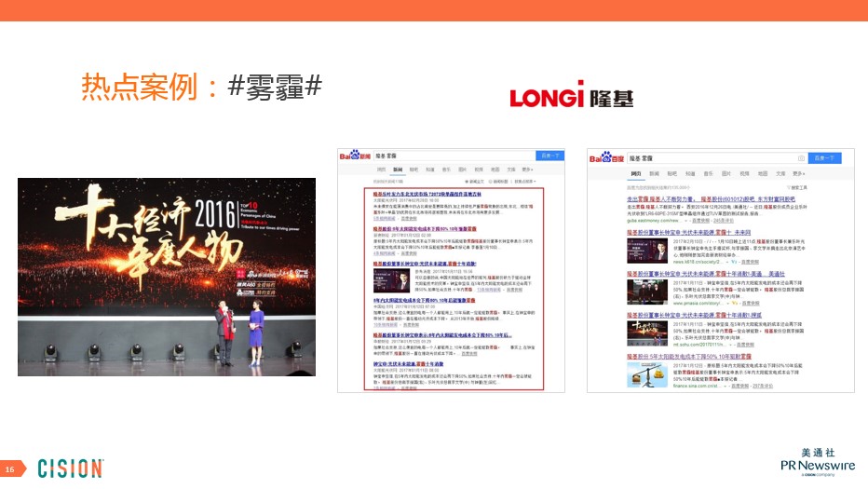Open 文库 tab in right Baidu screenshot
The image size is (868, 489).
point(780,174)
